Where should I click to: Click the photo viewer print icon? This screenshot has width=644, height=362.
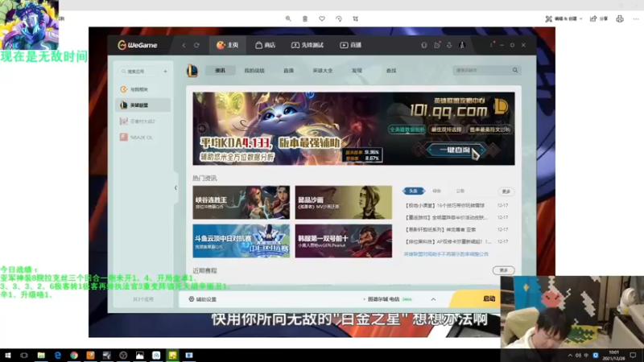pyautogui.click(x=620, y=19)
